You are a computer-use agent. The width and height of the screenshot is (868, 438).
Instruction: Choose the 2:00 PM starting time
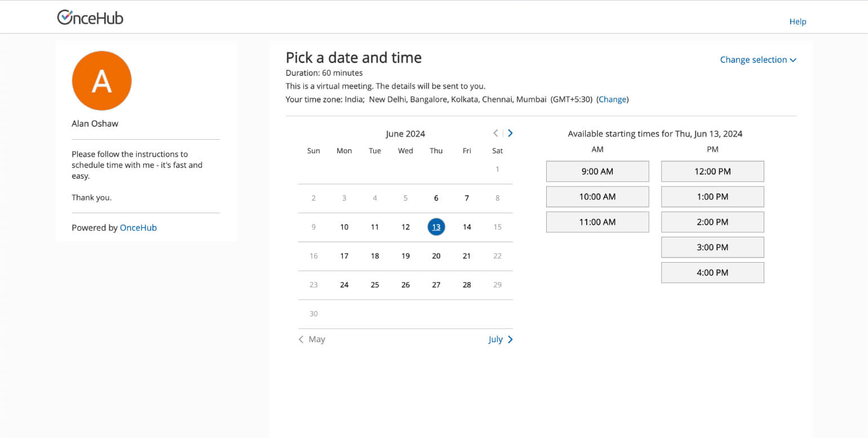point(712,222)
